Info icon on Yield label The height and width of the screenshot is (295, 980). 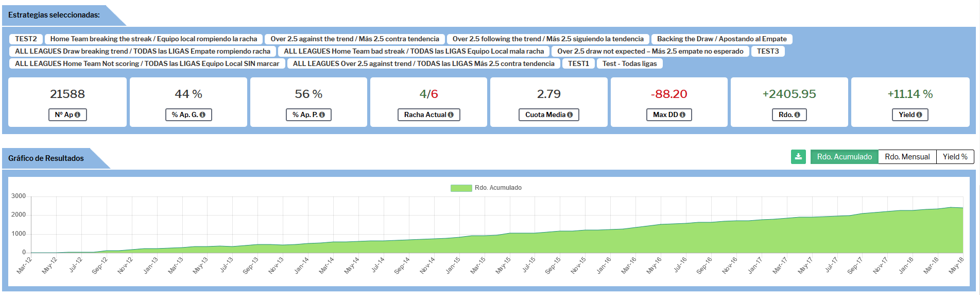[919, 115]
